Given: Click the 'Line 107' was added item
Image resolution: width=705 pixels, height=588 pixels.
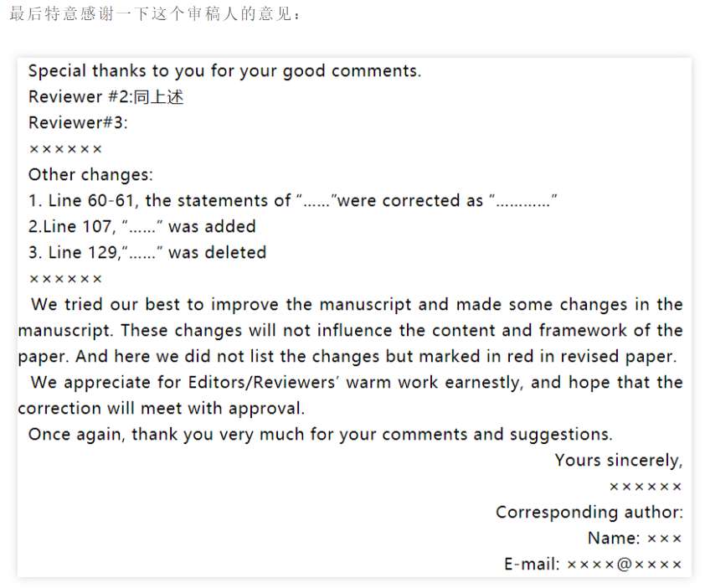Looking at the screenshot, I should 142,226.
